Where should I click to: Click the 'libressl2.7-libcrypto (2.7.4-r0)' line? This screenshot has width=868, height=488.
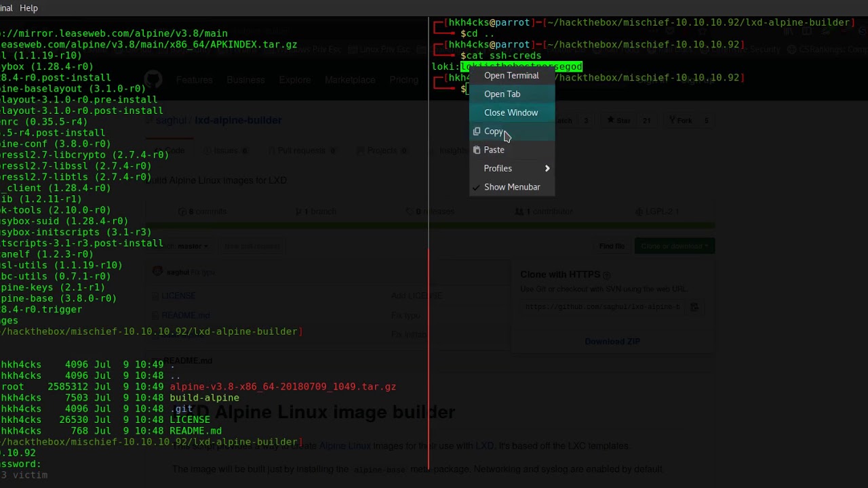(84, 155)
